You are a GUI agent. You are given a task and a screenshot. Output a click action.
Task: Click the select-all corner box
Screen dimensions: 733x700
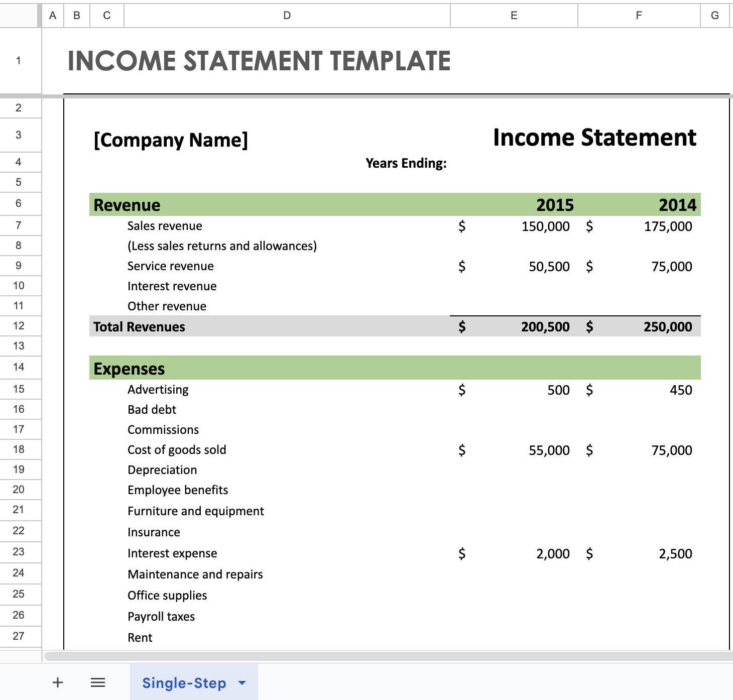[x=20, y=16]
